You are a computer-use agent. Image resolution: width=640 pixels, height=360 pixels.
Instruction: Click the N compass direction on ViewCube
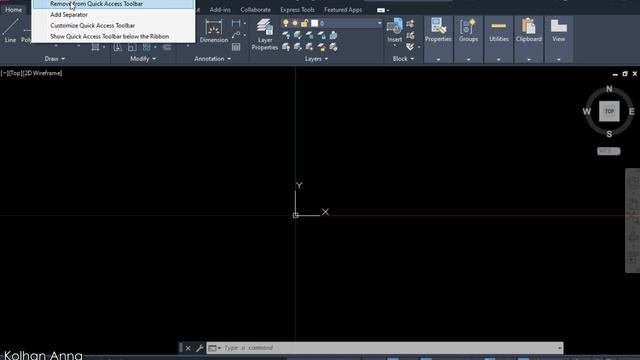point(609,89)
